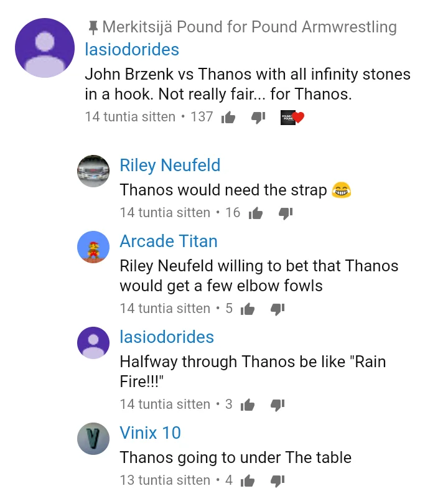
Task: Like Vinix 10's under the table comment
Action: coord(248,481)
